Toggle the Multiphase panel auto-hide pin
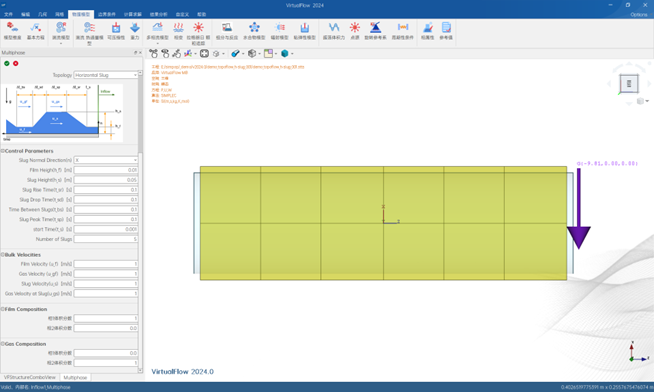 [x=135, y=53]
